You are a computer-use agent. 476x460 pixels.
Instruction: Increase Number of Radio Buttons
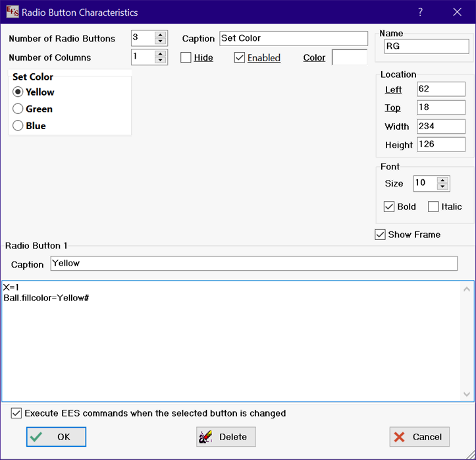pos(160,35)
